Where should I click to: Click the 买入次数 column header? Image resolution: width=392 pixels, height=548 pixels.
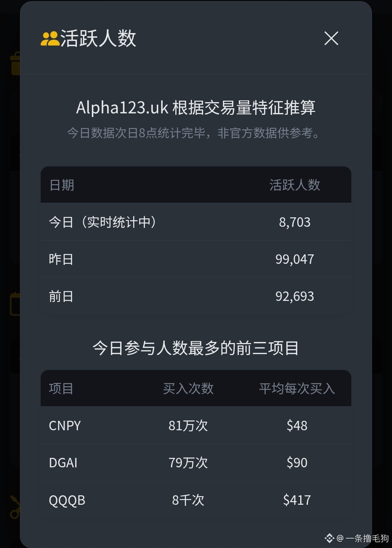(x=188, y=388)
